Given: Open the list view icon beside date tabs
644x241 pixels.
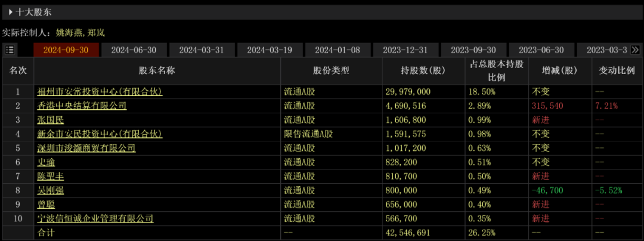Looking at the screenshot, I should (x=10, y=50).
